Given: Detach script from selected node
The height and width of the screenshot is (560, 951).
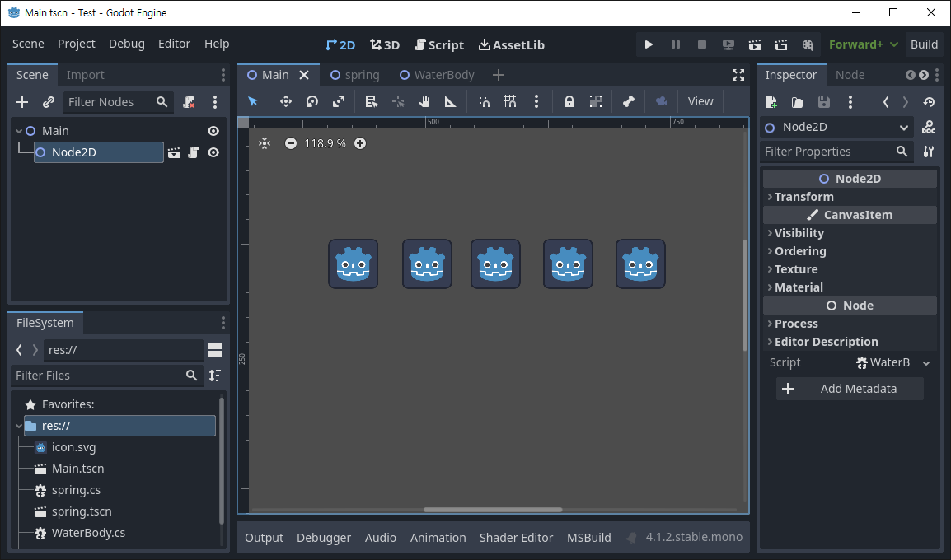Looking at the screenshot, I should tap(190, 102).
